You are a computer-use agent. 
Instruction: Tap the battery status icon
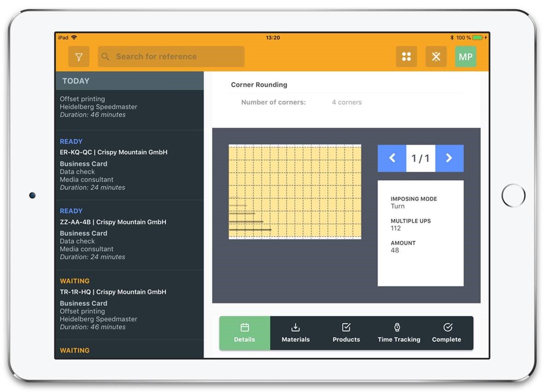tap(478, 37)
